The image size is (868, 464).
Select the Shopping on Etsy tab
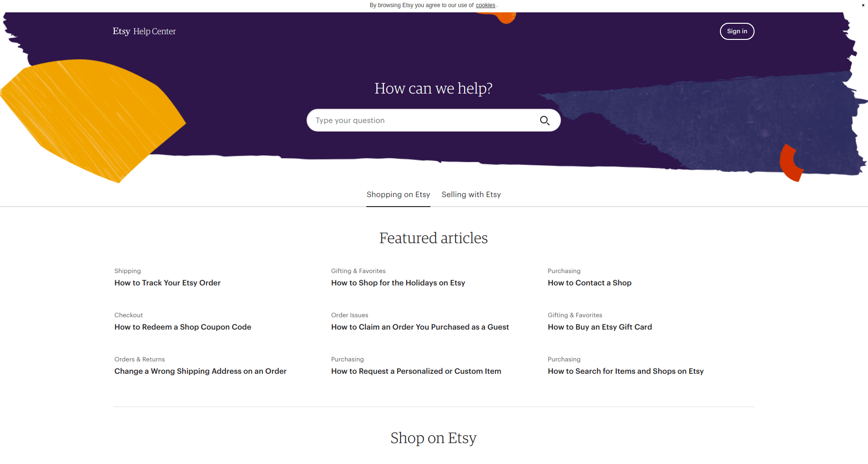click(x=398, y=195)
